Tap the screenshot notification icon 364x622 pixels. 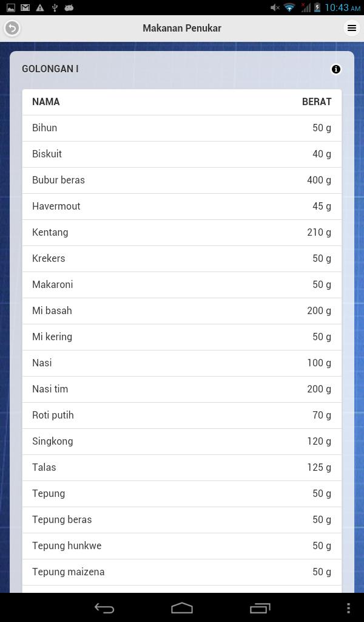(x=12, y=7)
